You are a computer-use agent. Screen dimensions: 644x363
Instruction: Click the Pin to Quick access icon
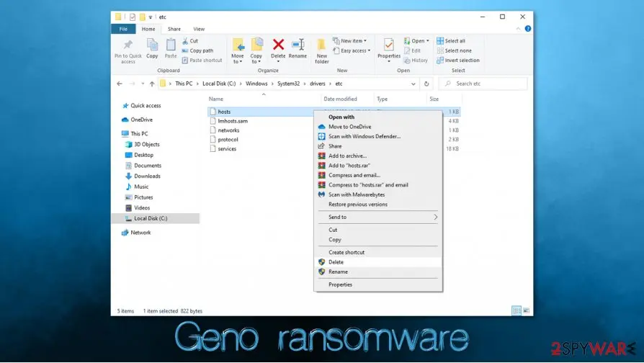click(128, 45)
